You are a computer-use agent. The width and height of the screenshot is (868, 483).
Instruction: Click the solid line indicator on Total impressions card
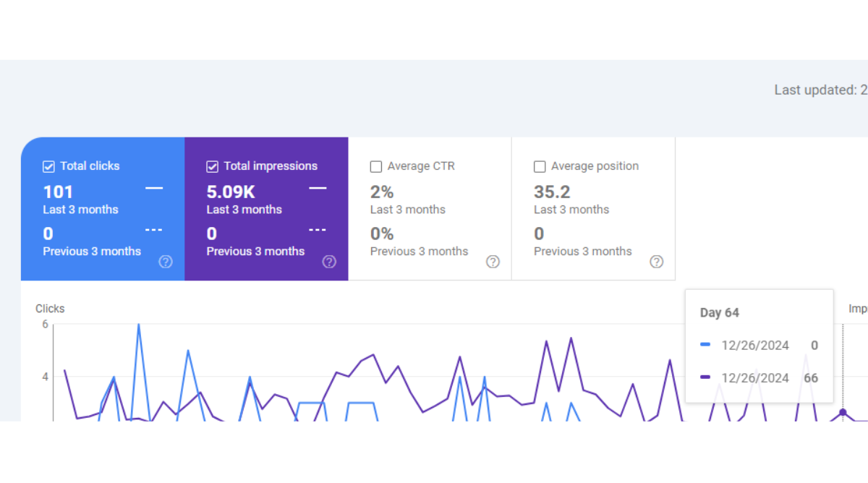(318, 188)
